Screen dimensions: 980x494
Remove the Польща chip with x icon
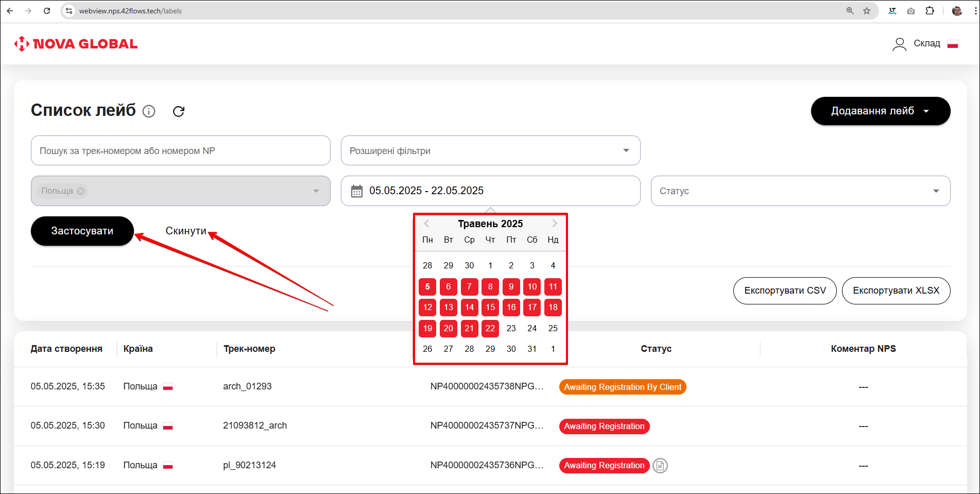click(81, 191)
